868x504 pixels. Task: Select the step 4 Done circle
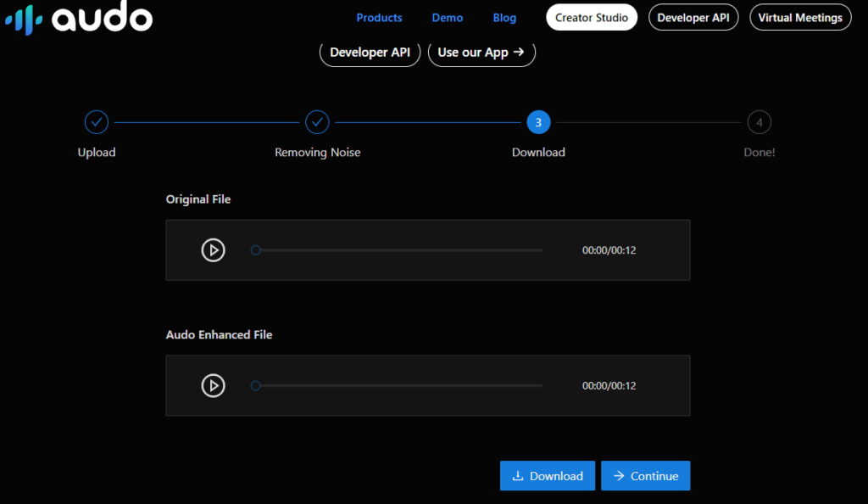tap(759, 122)
